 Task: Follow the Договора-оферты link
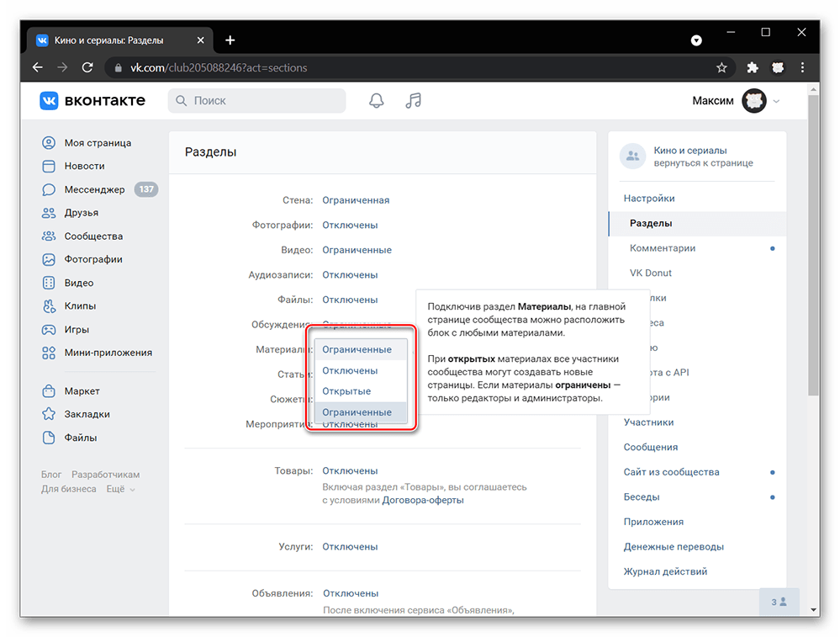423,501
